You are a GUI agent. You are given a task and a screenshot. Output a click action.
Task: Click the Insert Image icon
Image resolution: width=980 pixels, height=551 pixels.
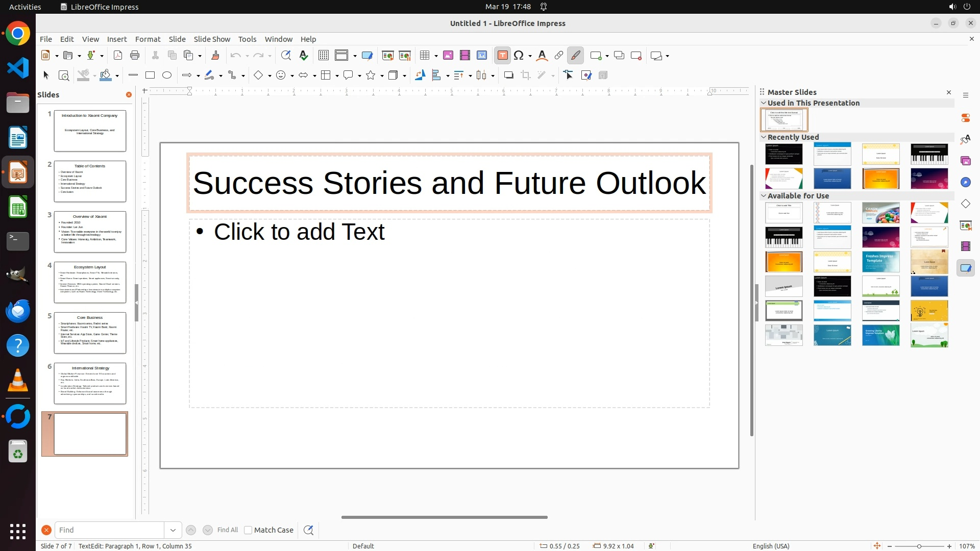[448, 56]
